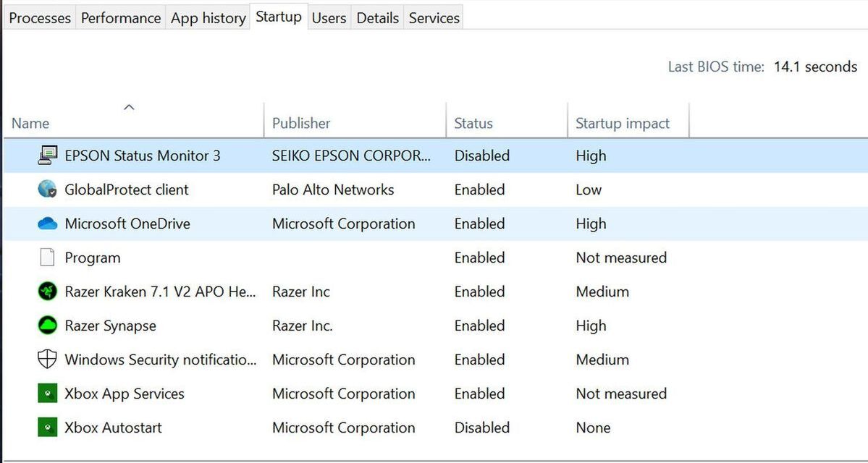
Task: Click the Enabled status of GlobalProtect client
Action: [x=479, y=190]
